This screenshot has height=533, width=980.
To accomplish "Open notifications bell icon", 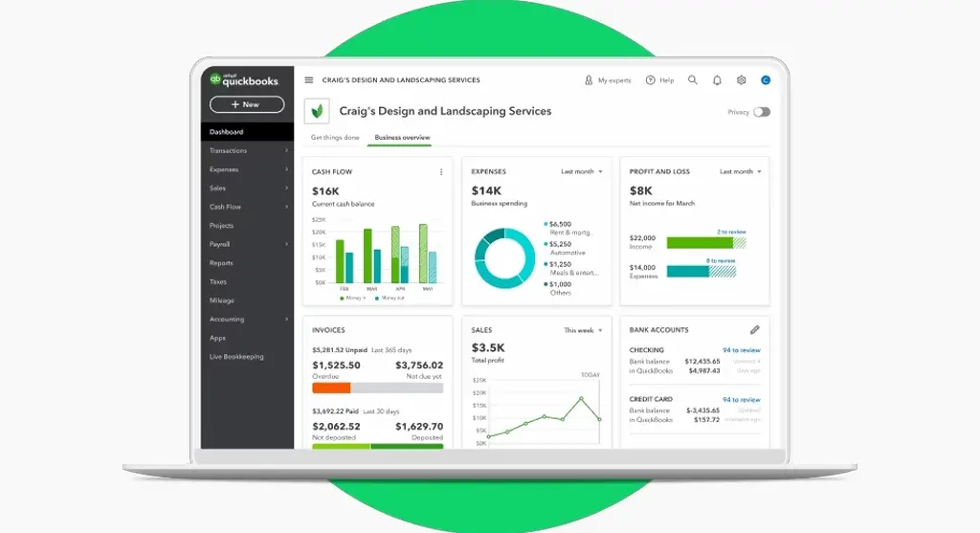I will click(x=717, y=80).
